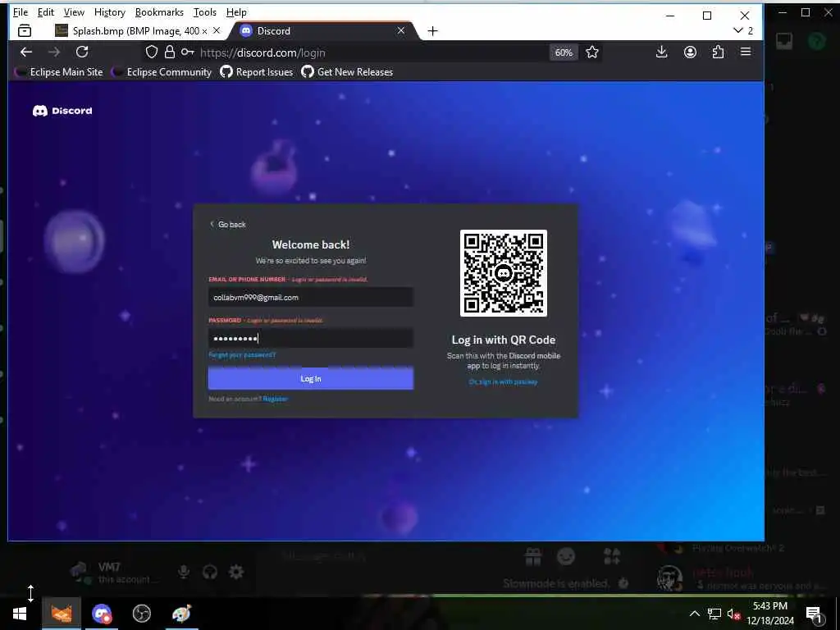Bookmark this page with the star icon
The height and width of the screenshot is (630, 840).
click(592, 52)
